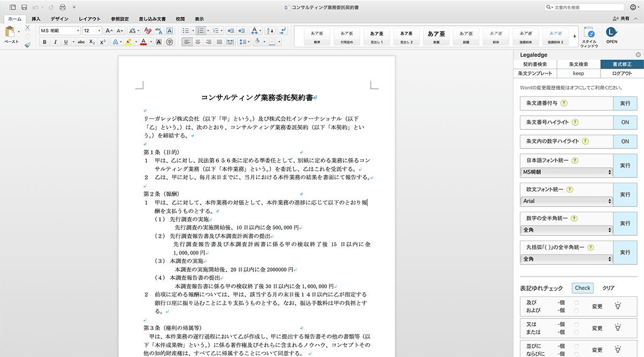644x357 pixels.
Task: Open the 挿入 ribbon tab
Action: [36, 19]
